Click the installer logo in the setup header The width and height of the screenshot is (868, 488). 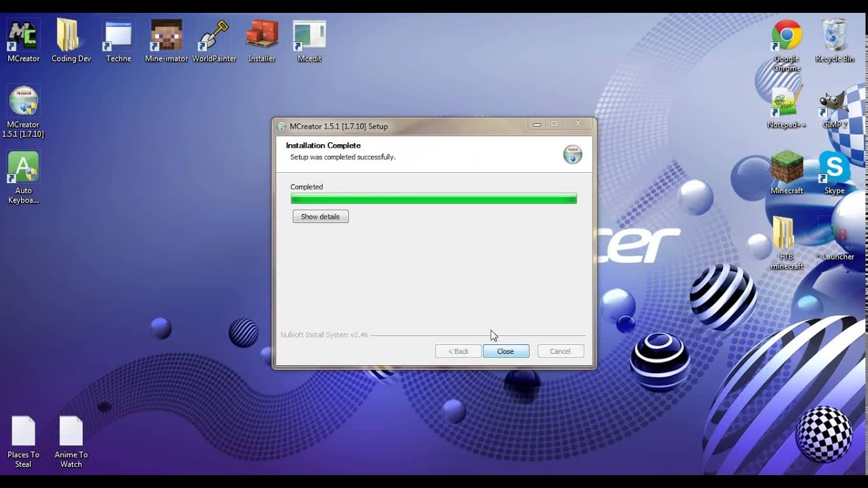[572, 154]
